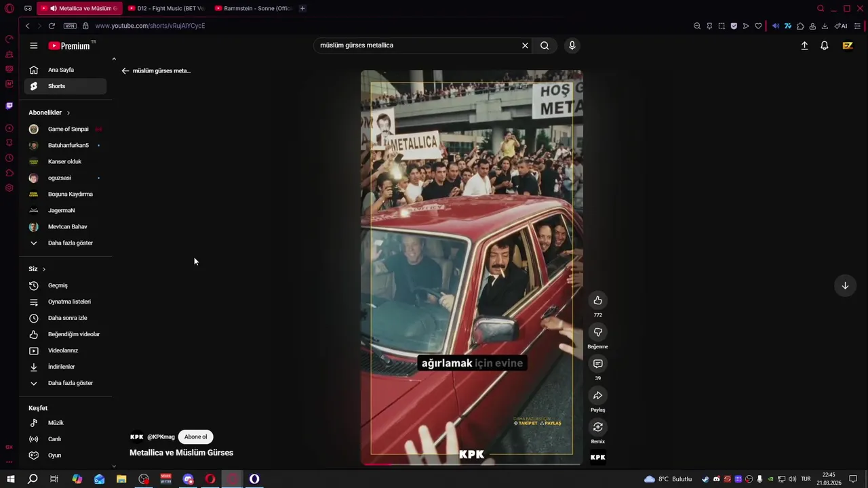The width and height of the screenshot is (868, 488).
Task: Open Geçmiş history page
Action: 65,285
